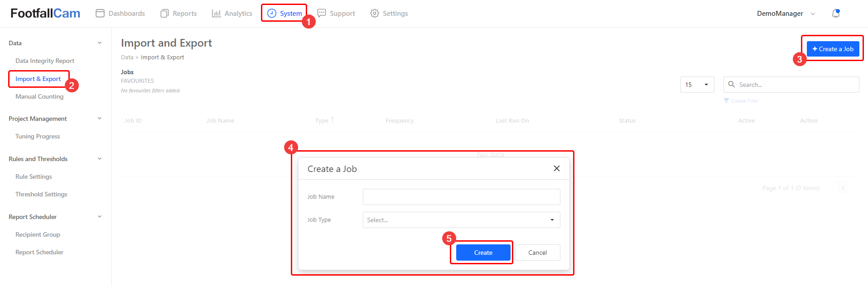This screenshot has width=868, height=286.
Task: Open the Job Type dropdown
Action: (461, 220)
